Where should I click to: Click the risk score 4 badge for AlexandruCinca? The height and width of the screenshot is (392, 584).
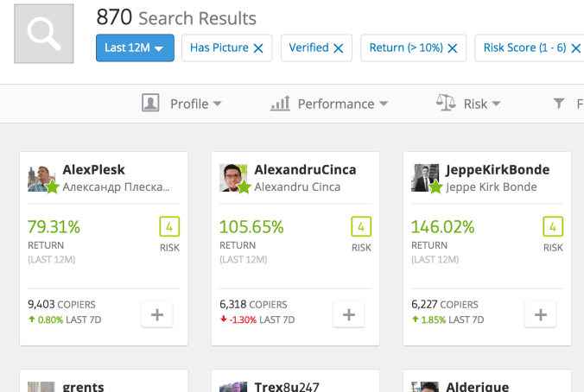361,227
